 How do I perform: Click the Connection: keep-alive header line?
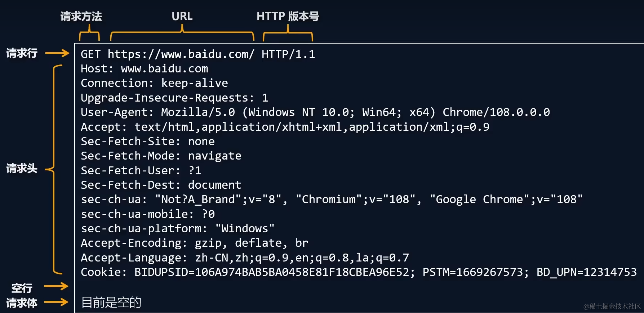[x=154, y=83]
